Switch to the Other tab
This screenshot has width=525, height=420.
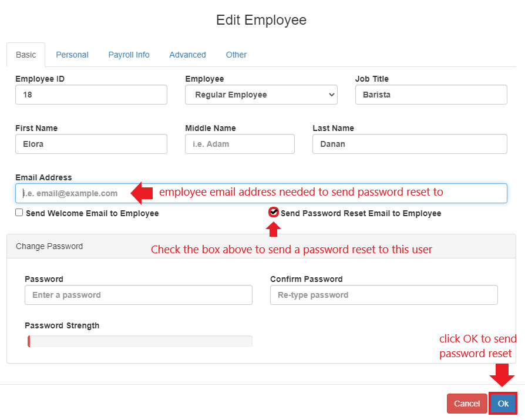pos(236,55)
